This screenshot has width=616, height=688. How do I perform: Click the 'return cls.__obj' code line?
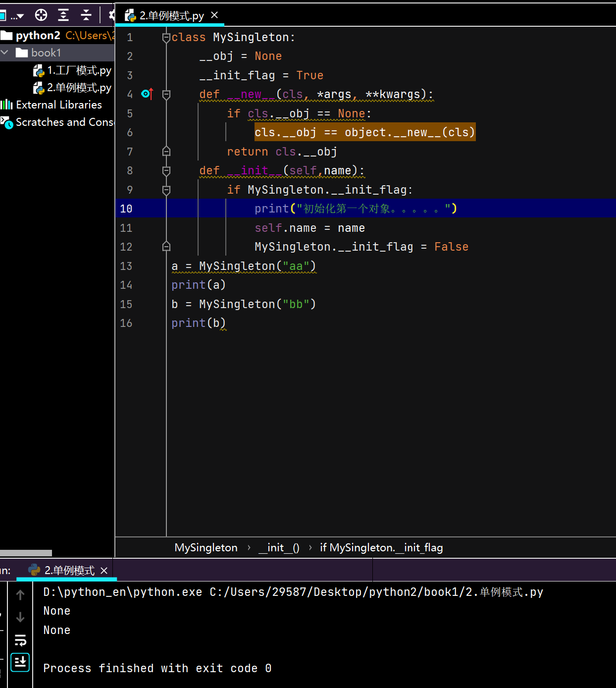click(x=282, y=152)
